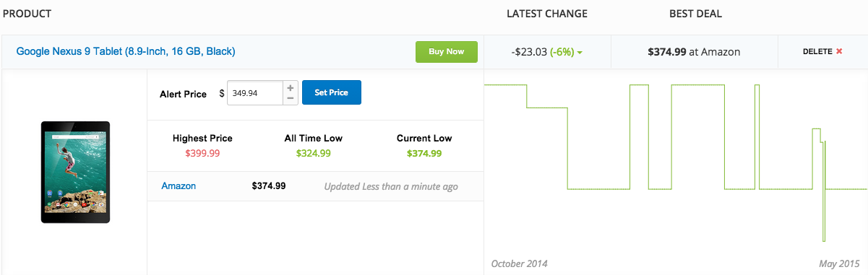The width and height of the screenshot is (868, 275).
Task: Expand the green latest change dropdown arrow
Action: (x=580, y=53)
